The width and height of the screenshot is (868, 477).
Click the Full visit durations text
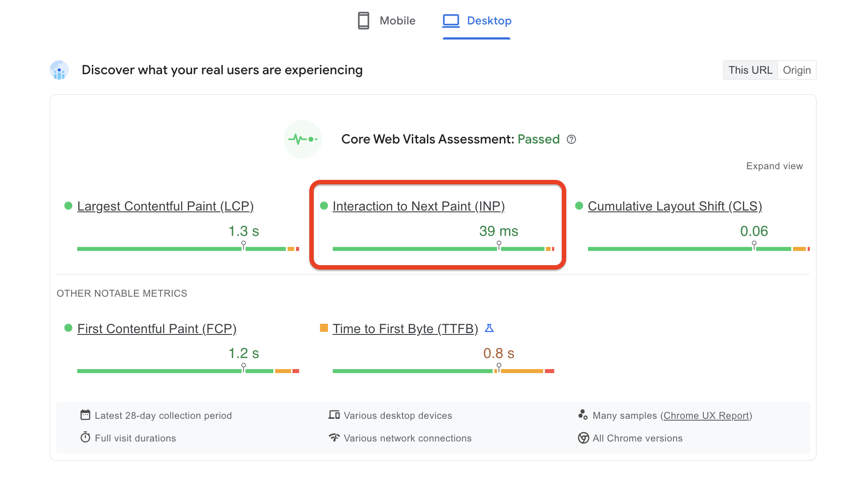pos(135,438)
